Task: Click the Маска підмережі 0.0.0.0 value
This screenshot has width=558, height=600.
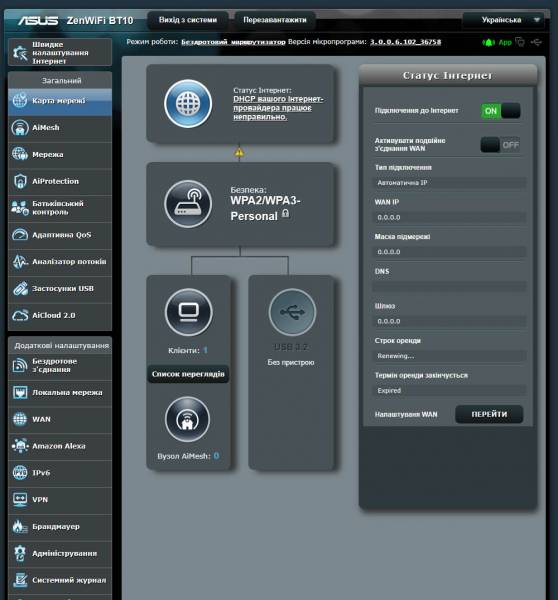Action: tap(389, 252)
